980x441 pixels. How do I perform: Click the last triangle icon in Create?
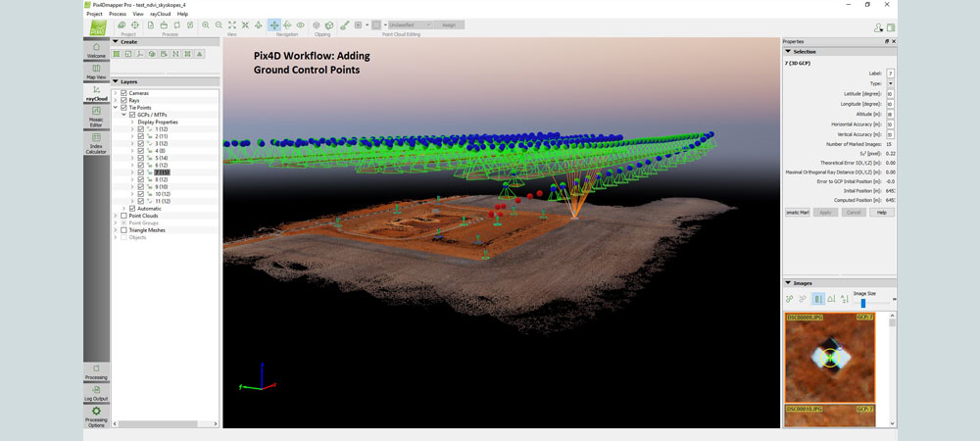pyautogui.click(x=199, y=54)
